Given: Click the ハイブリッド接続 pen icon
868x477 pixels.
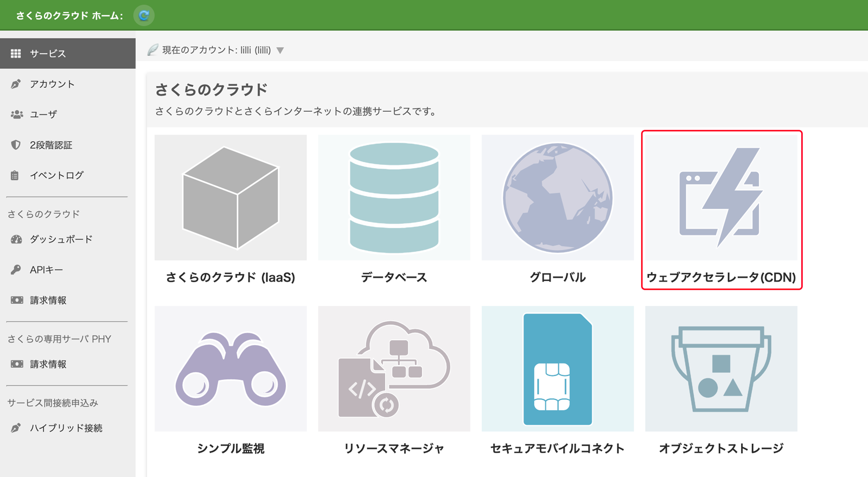Looking at the screenshot, I should (x=16, y=428).
